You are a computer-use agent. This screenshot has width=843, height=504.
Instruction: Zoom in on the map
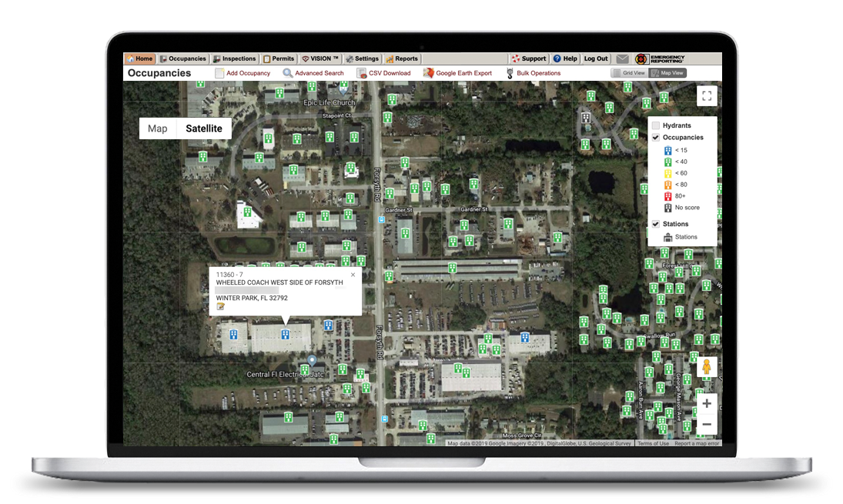[707, 403]
